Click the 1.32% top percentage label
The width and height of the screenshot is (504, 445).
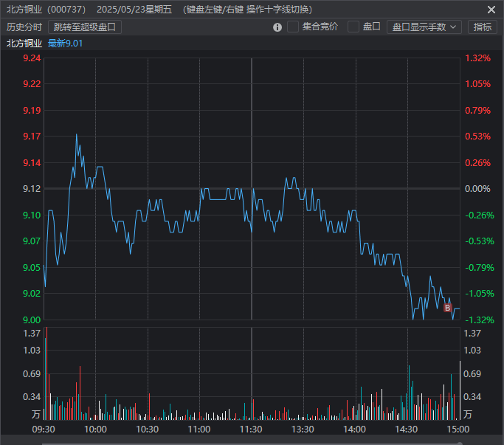point(477,58)
